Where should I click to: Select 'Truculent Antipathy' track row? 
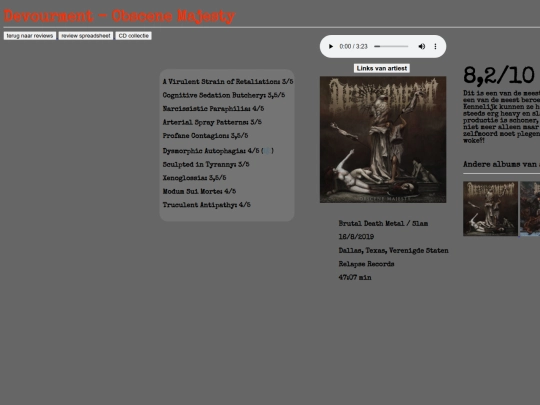(x=207, y=205)
